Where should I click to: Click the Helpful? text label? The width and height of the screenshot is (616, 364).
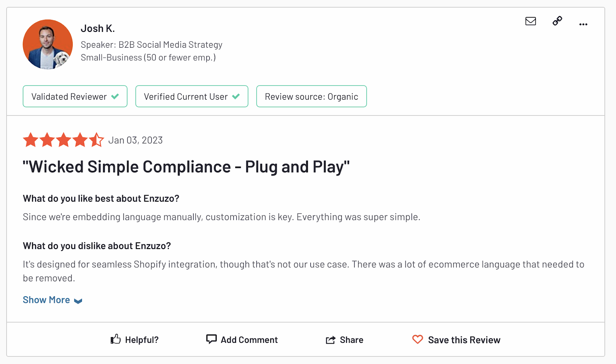tap(142, 340)
